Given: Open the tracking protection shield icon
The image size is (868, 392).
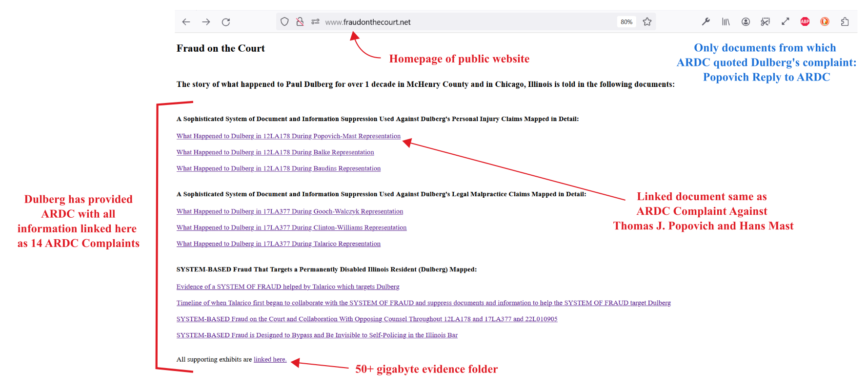Looking at the screenshot, I should pos(284,22).
